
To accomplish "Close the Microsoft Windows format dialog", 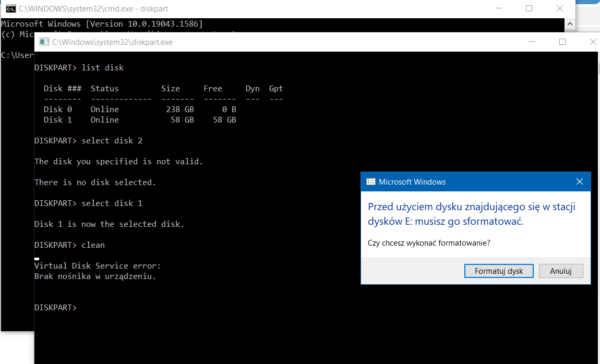I will point(579,181).
